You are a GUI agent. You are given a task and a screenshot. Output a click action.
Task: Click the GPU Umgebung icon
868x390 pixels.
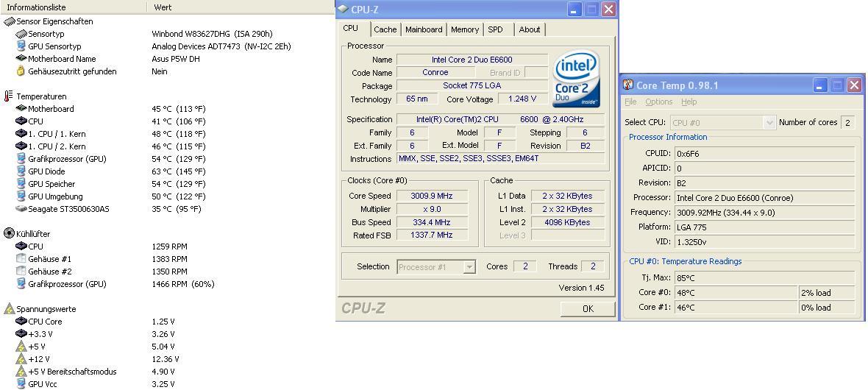pos(21,196)
